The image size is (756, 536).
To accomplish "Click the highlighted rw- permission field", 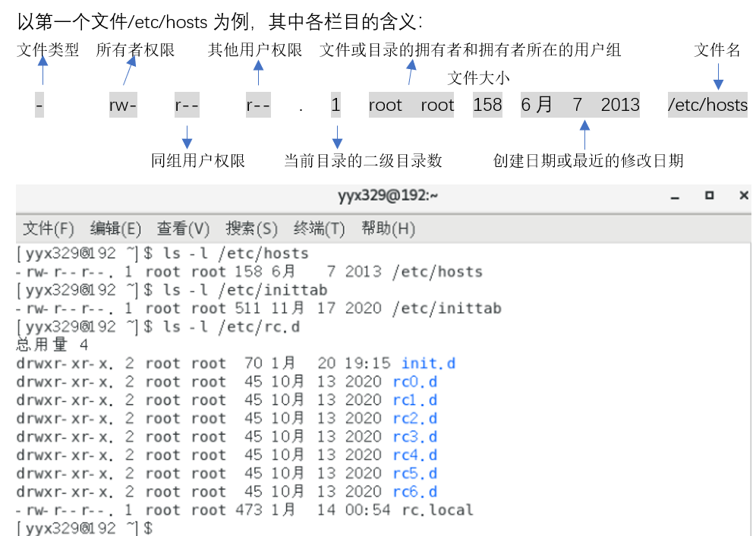I will pos(123,105).
